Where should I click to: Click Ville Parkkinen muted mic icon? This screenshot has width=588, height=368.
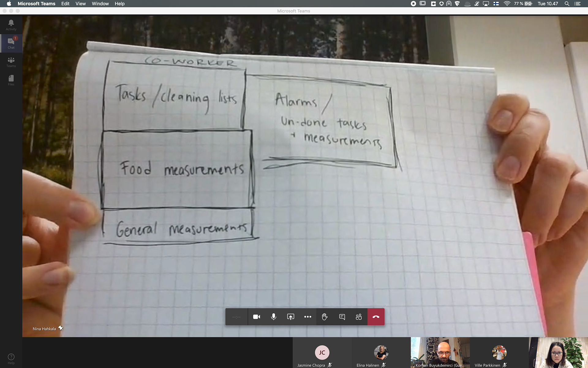point(504,365)
